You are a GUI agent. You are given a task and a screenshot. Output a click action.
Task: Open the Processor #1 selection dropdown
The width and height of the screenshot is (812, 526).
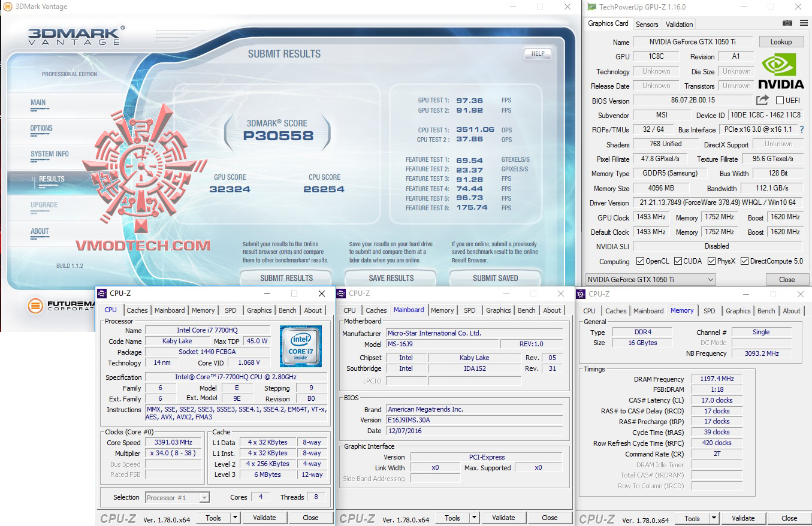(x=177, y=497)
